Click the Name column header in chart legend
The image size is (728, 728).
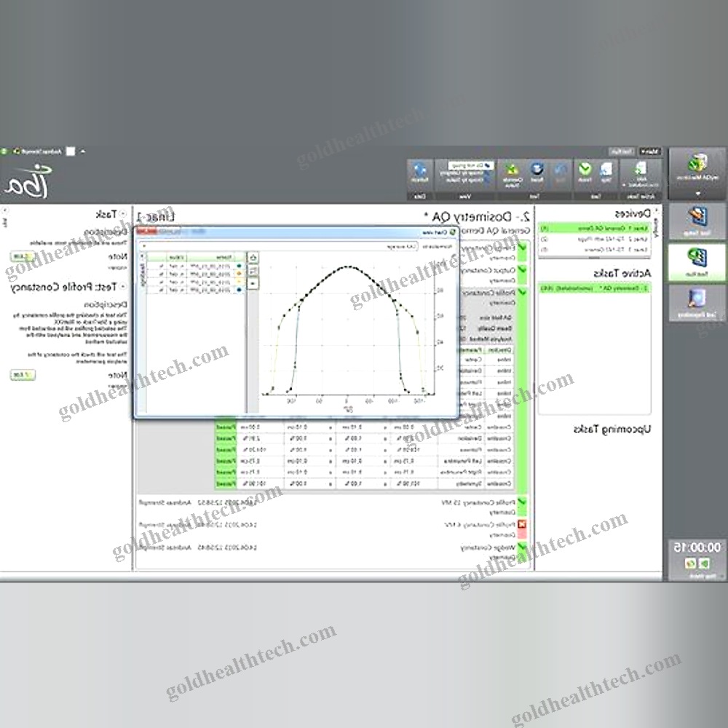coord(210,257)
